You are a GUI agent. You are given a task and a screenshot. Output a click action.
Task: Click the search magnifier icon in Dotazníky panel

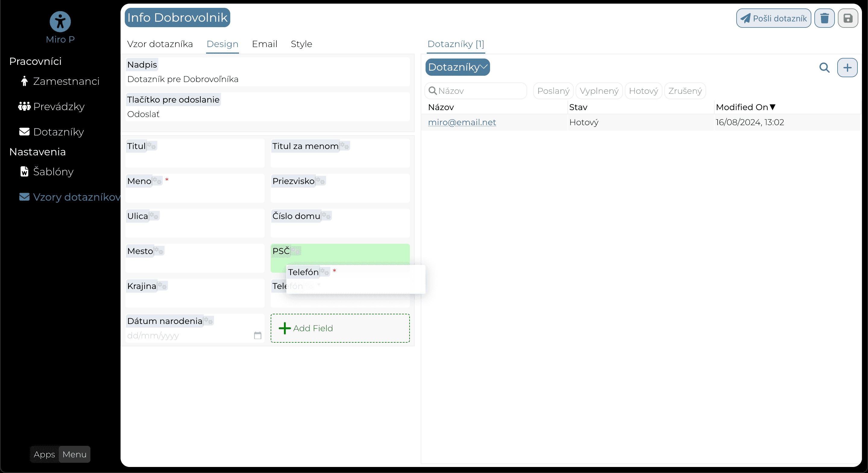824,68
